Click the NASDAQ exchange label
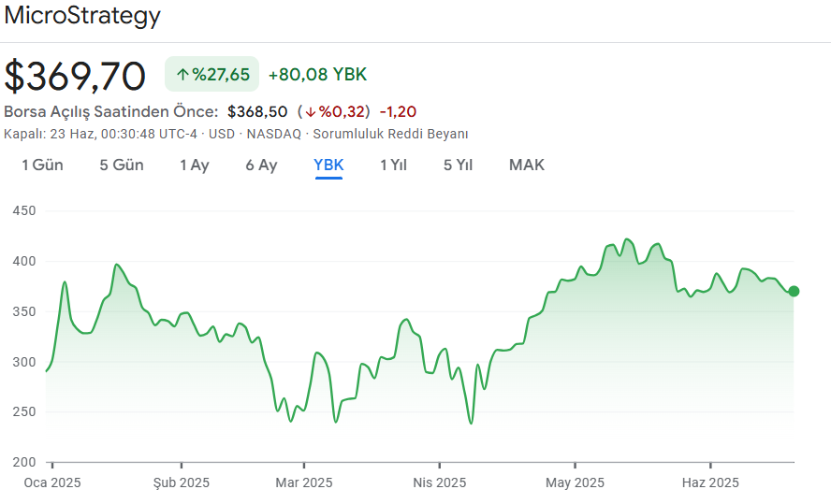The image size is (831, 504). point(274,134)
